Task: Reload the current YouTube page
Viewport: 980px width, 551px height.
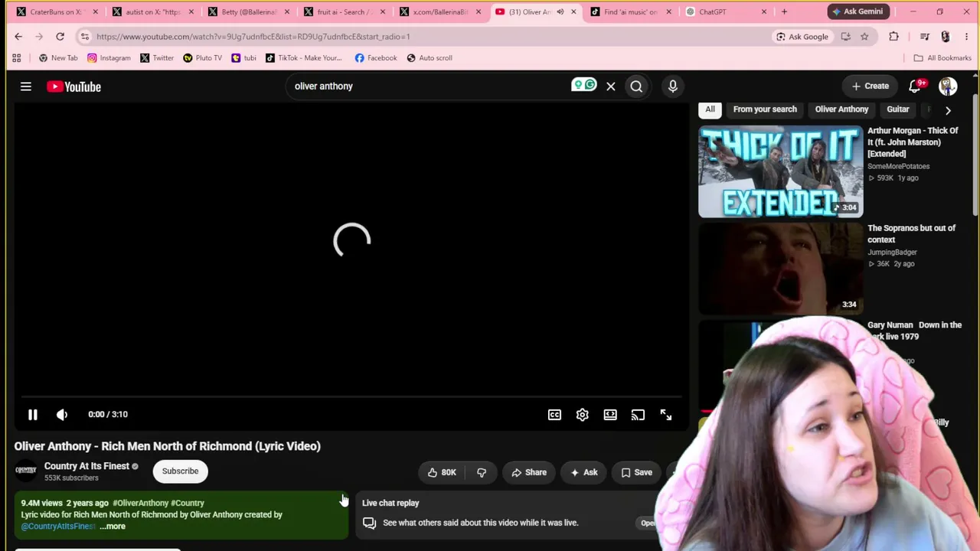Action: click(60, 37)
